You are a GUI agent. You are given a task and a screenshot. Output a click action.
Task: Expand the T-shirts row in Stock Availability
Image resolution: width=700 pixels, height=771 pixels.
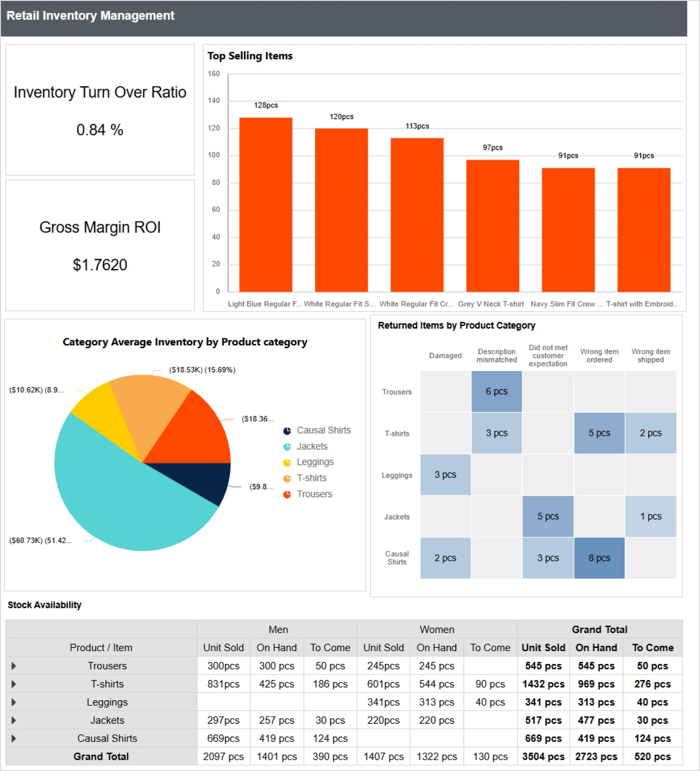pyautogui.click(x=14, y=684)
